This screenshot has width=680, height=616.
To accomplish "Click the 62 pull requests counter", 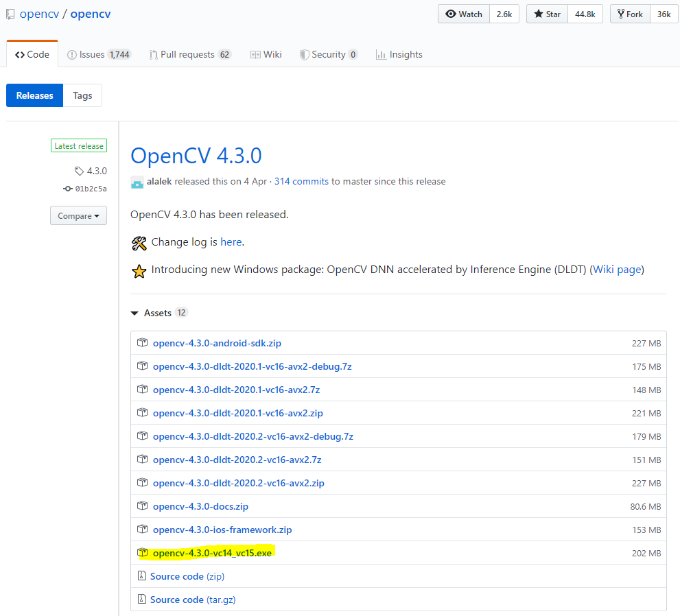I will coord(224,54).
